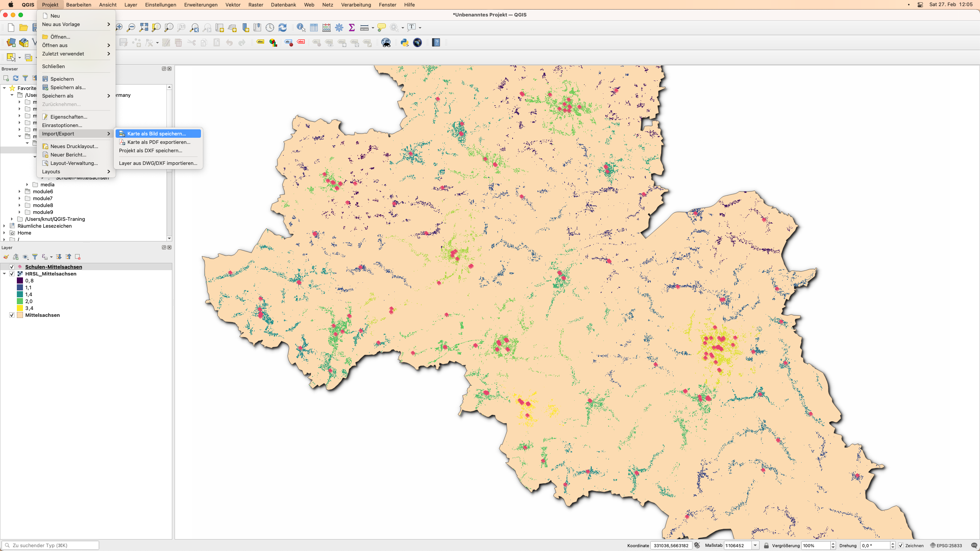Click the Zoom Out magnifier icon
Image resolution: width=980 pixels, height=551 pixels.
coord(131,28)
